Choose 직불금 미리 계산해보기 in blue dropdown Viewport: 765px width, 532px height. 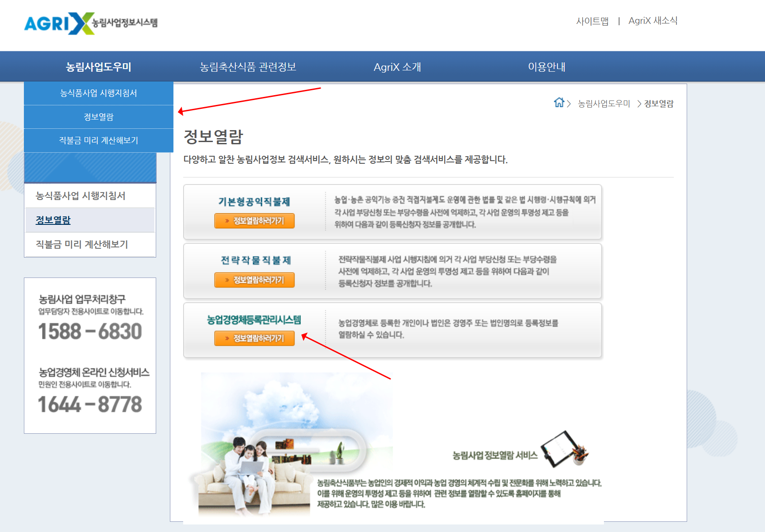[x=99, y=140]
